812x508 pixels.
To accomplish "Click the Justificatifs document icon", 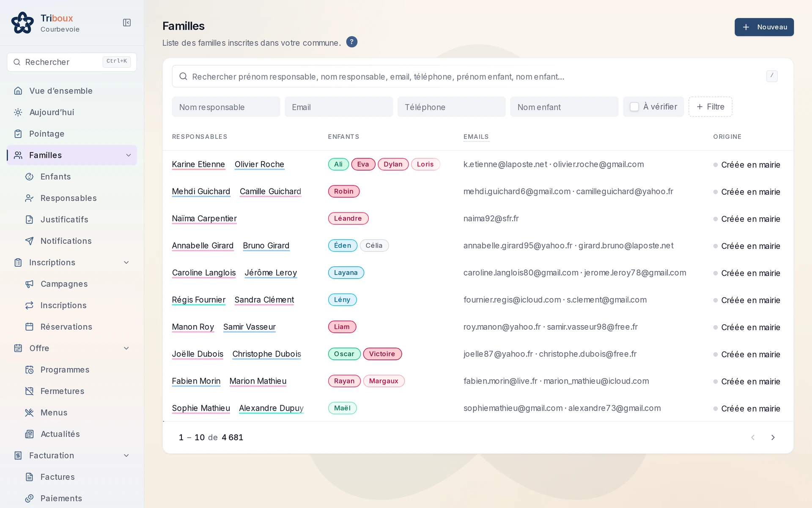I will click(x=29, y=219).
